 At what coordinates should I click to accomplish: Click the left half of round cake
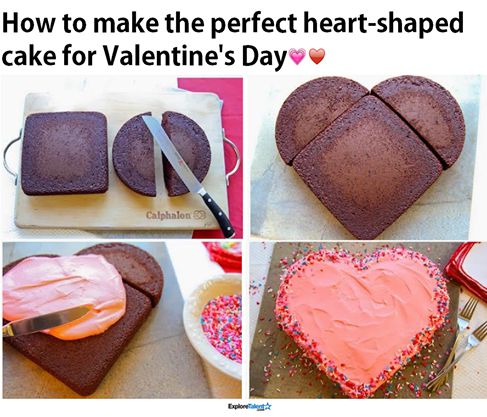point(135,155)
